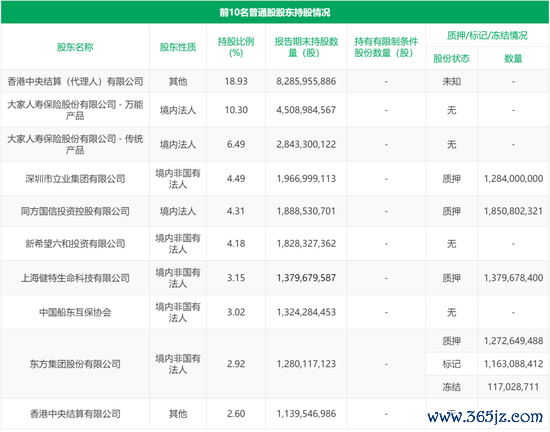This screenshot has height=432, width=550.
Task: Click the 4,508,984,567 shares cell
Action: click(306, 110)
